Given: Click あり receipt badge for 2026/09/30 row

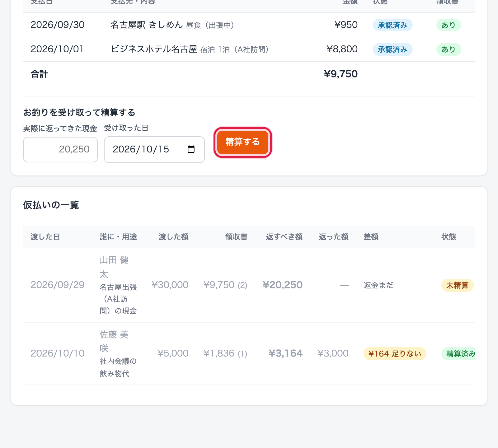Looking at the screenshot, I should click(449, 25).
